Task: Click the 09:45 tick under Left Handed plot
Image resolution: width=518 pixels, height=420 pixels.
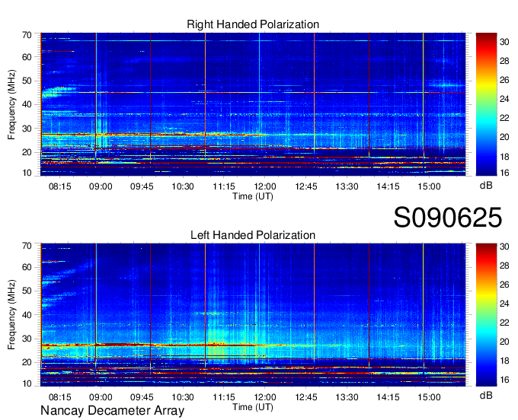Action: click(x=142, y=397)
